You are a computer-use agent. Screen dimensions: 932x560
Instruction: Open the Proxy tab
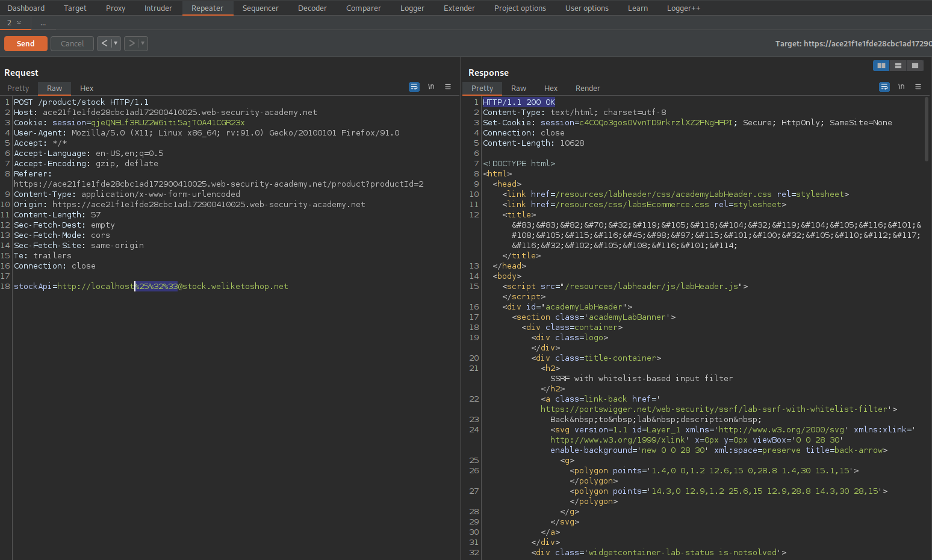(x=116, y=8)
